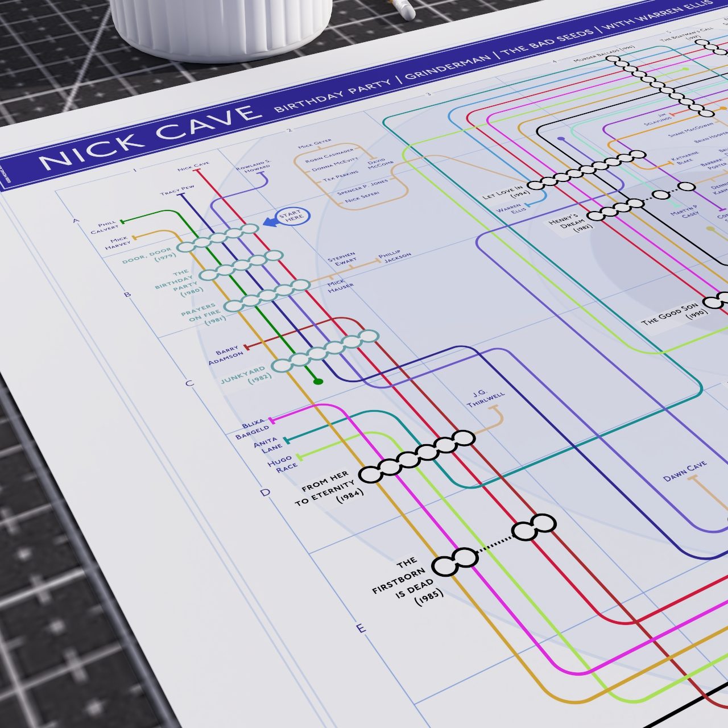Click grid row letter 'E'
Screen dimensions: 728x728
point(360,628)
